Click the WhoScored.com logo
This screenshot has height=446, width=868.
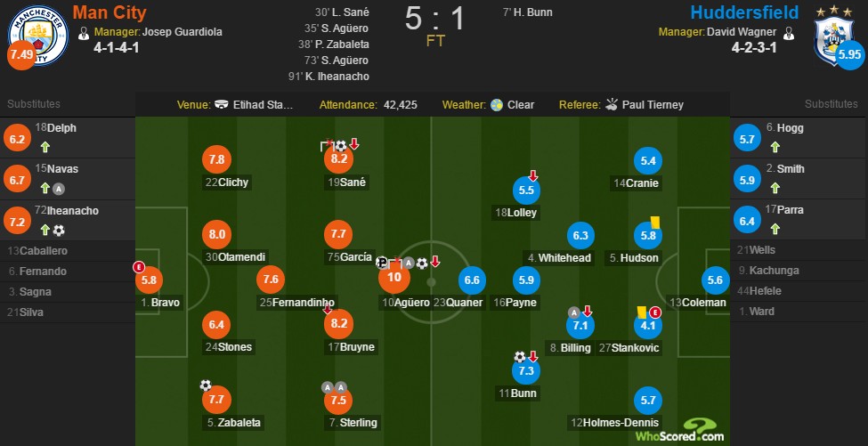(679, 431)
